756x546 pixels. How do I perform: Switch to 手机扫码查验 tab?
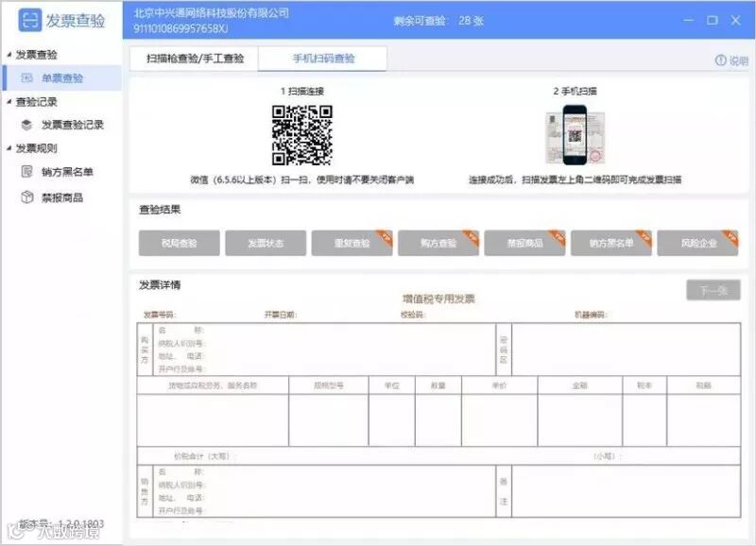323,59
